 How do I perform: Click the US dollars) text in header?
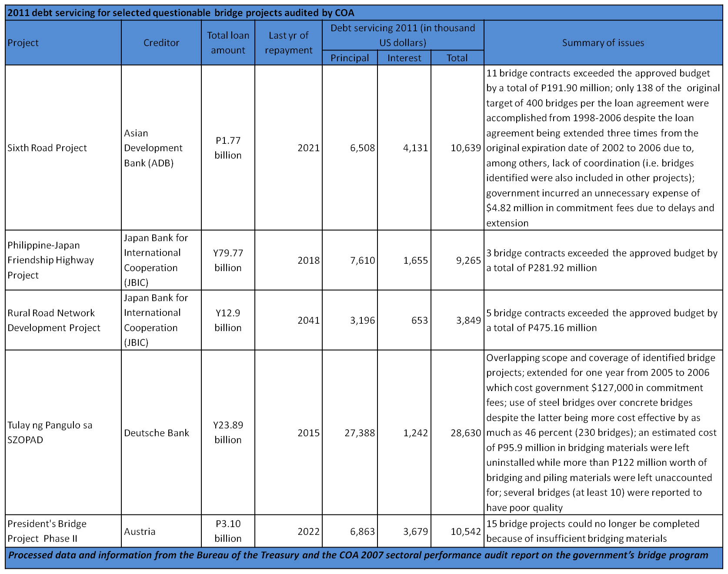pyautogui.click(x=403, y=43)
